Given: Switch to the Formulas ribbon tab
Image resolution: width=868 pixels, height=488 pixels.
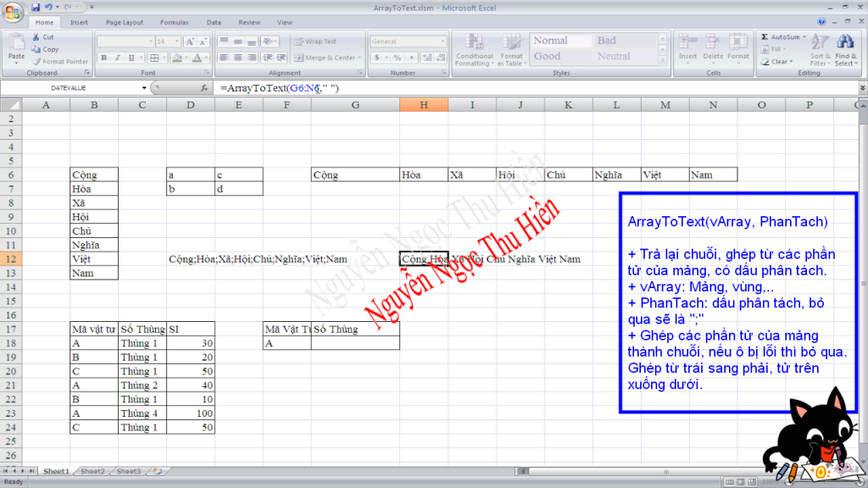Looking at the screenshot, I should (175, 22).
